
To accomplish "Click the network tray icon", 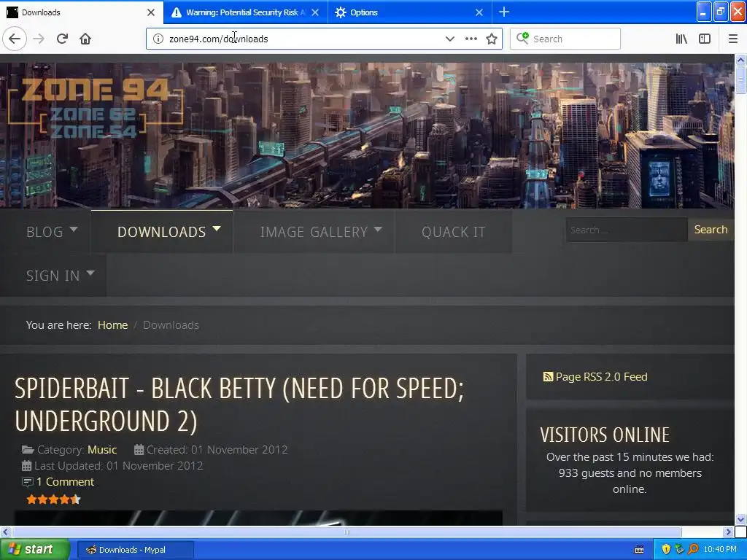I will tap(679, 549).
